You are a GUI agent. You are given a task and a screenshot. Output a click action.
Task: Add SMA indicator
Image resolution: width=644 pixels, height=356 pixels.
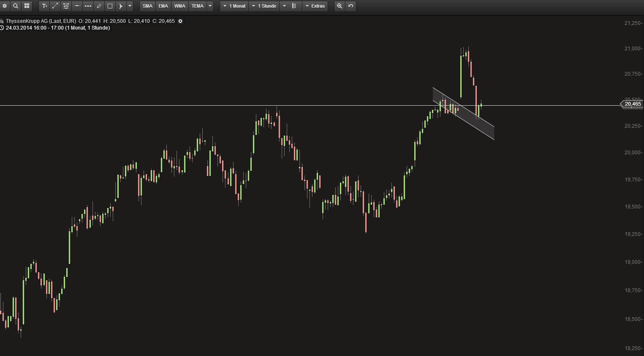[x=147, y=6]
